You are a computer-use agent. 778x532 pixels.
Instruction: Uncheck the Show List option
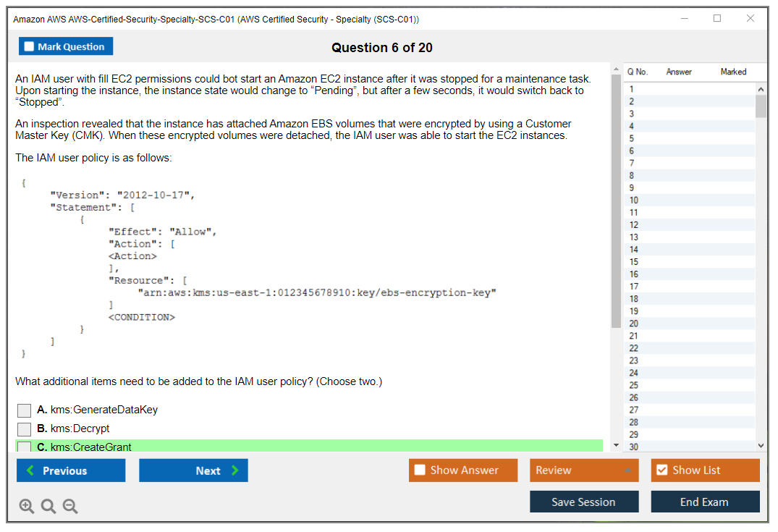pos(661,470)
